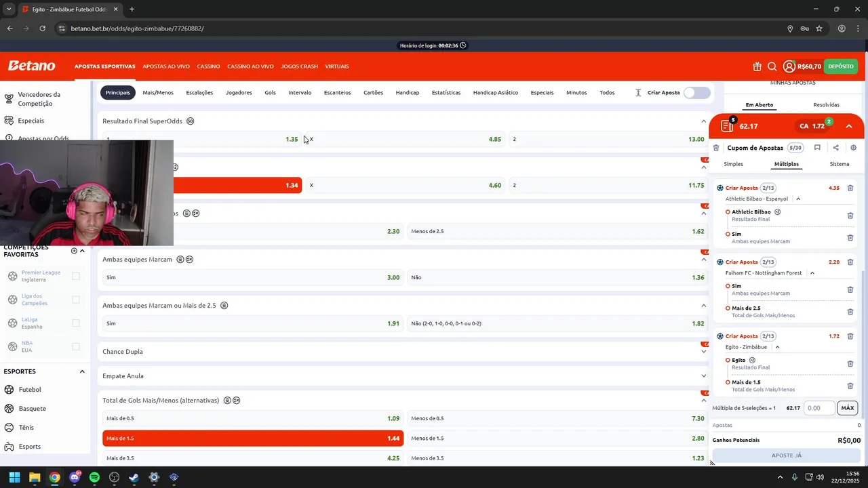This screenshot has height=488, width=868.
Task: Open Spotify from the Windows taskbar
Action: (94, 477)
